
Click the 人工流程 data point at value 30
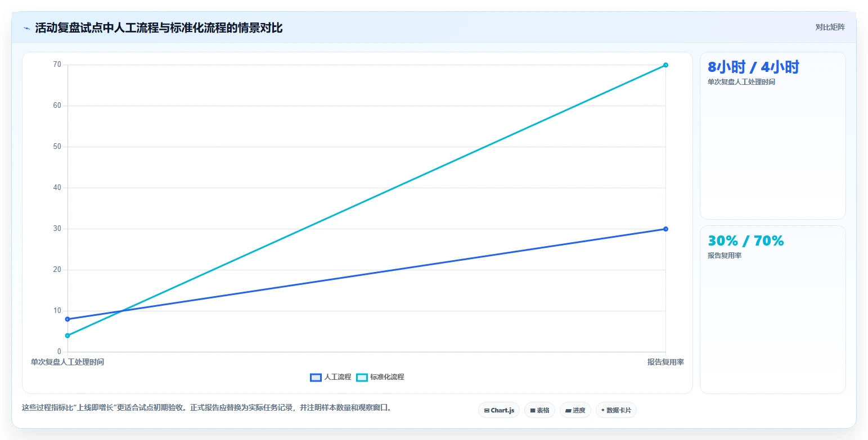click(x=665, y=229)
